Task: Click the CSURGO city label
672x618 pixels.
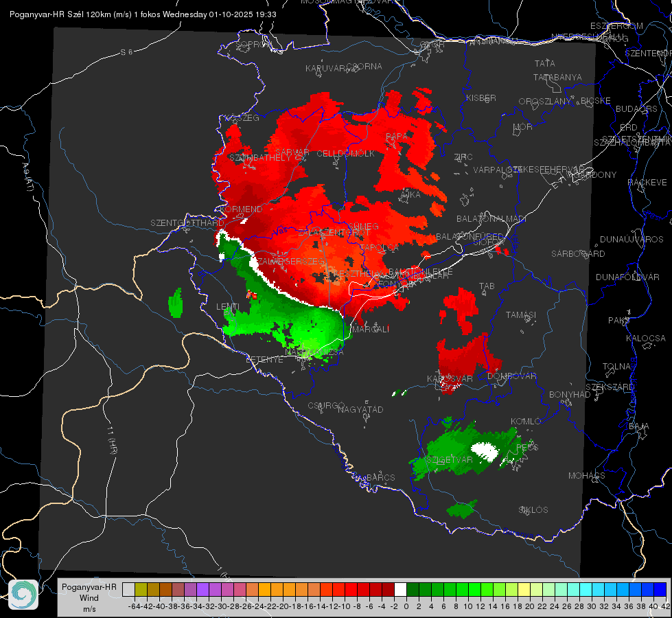Action: tap(326, 406)
